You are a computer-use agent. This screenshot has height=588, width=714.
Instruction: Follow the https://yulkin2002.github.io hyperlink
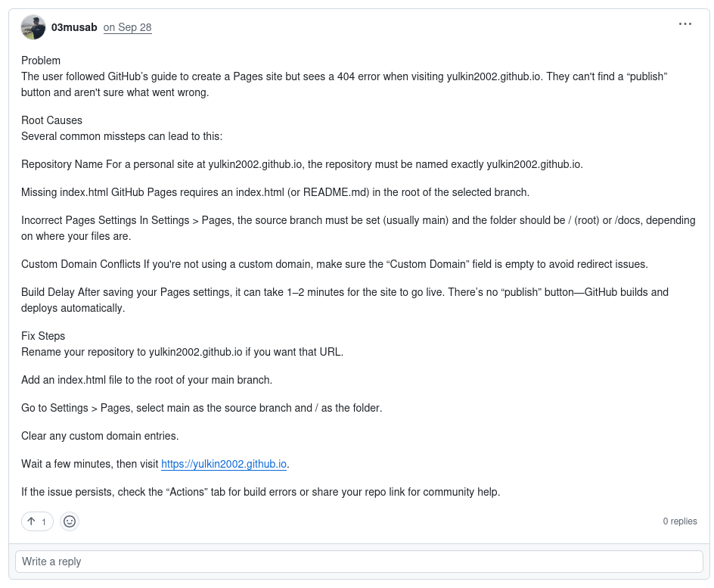coord(224,464)
